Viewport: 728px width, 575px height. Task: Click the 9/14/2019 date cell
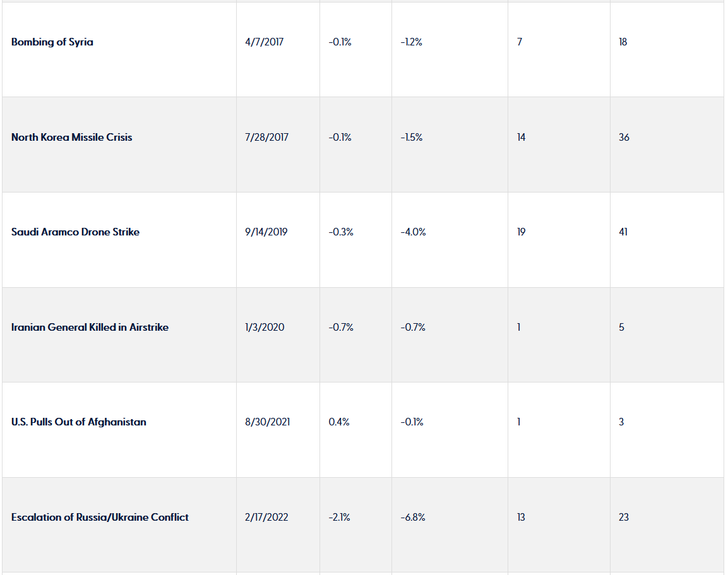pyautogui.click(x=266, y=232)
